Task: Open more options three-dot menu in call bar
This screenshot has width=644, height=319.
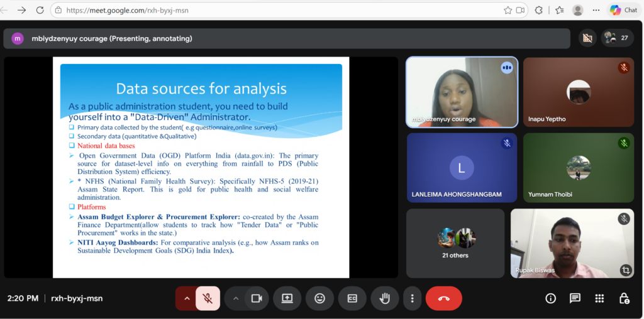Action: coord(412,298)
